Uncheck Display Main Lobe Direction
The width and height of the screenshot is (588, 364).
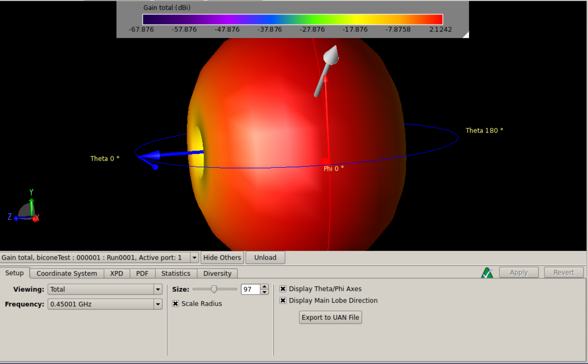pos(283,300)
